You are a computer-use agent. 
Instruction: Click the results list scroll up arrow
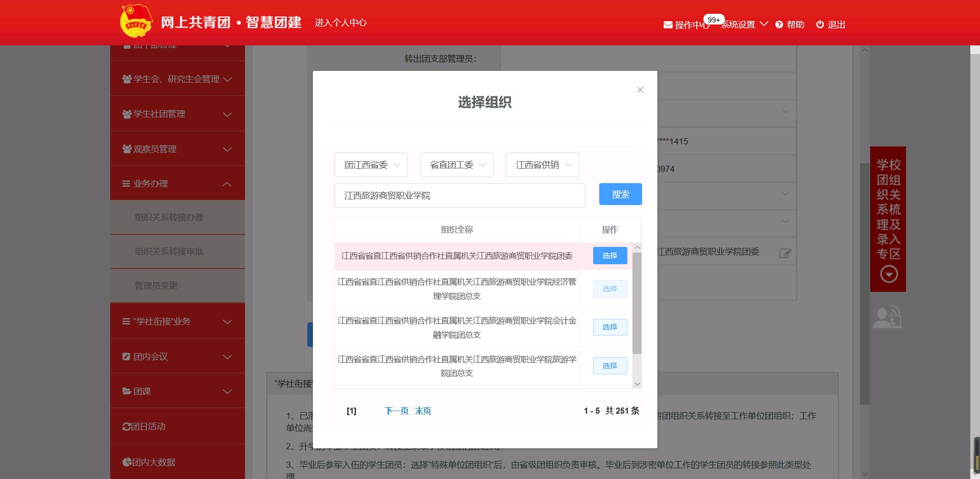637,247
